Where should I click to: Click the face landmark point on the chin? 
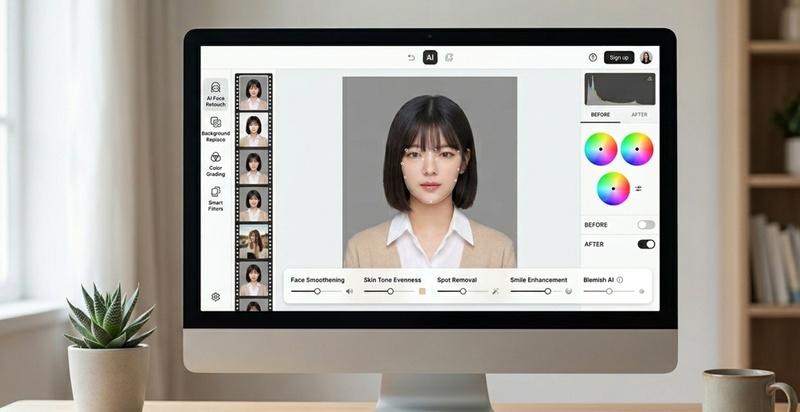[x=431, y=201]
